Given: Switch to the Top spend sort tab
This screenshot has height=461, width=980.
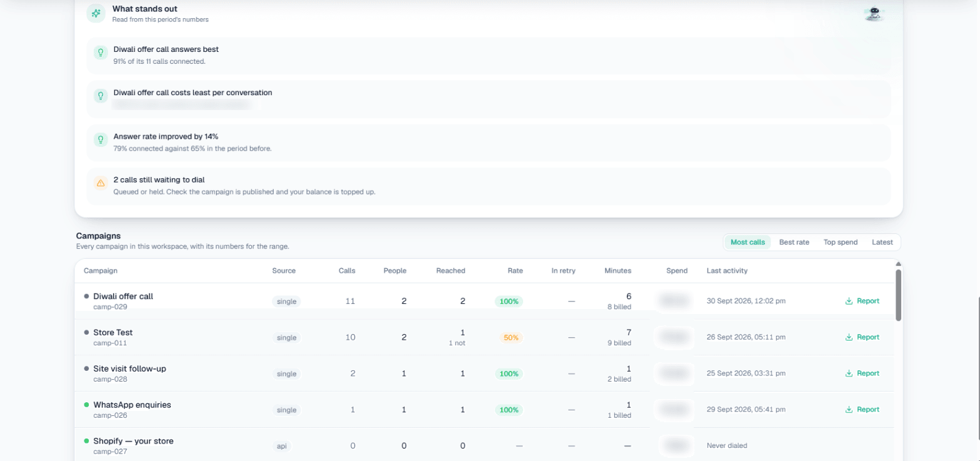Looking at the screenshot, I should click(x=841, y=242).
